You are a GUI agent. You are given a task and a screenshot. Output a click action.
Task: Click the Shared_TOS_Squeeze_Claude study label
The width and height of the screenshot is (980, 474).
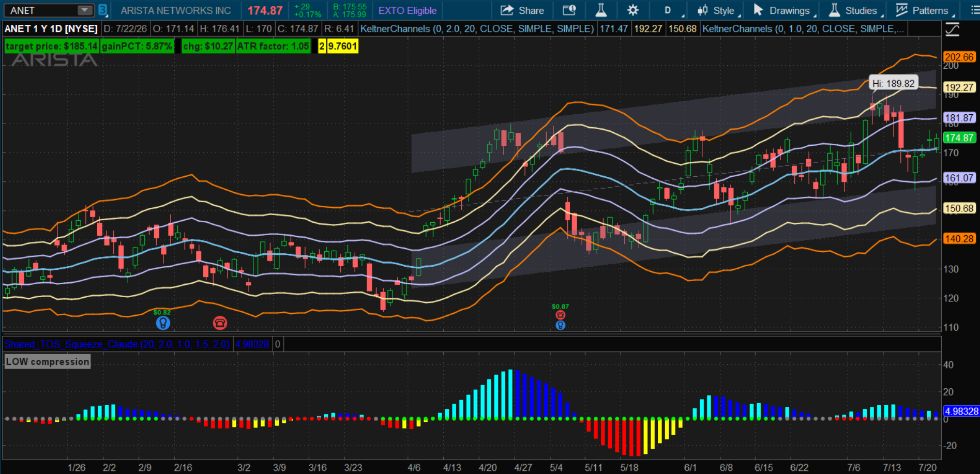click(117, 344)
